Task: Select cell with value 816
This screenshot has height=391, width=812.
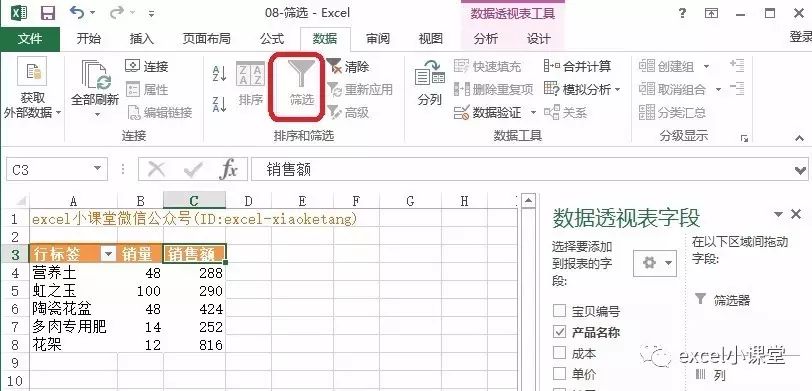Action: pos(194,345)
